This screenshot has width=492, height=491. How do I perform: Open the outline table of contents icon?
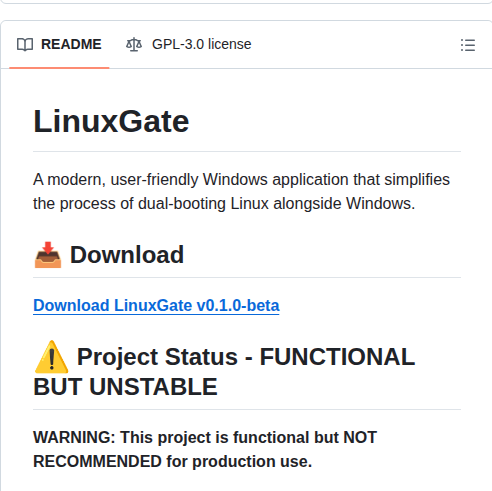tap(468, 45)
